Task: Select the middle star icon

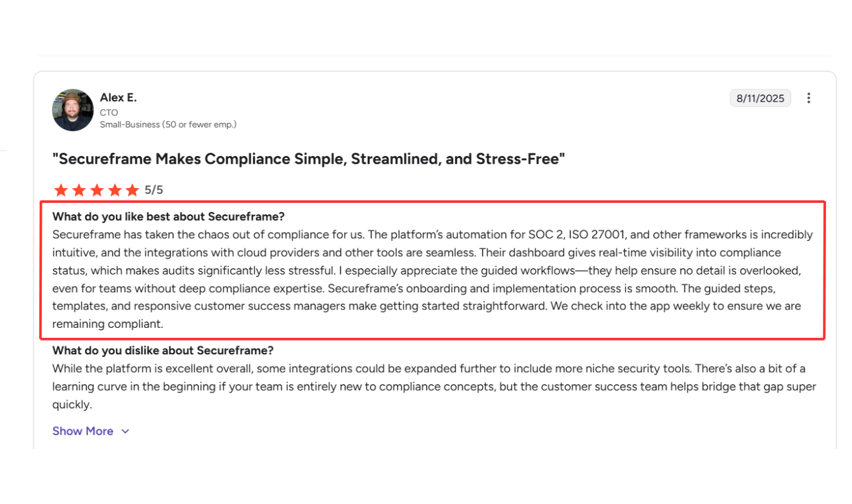Action: [x=96, y=190]
